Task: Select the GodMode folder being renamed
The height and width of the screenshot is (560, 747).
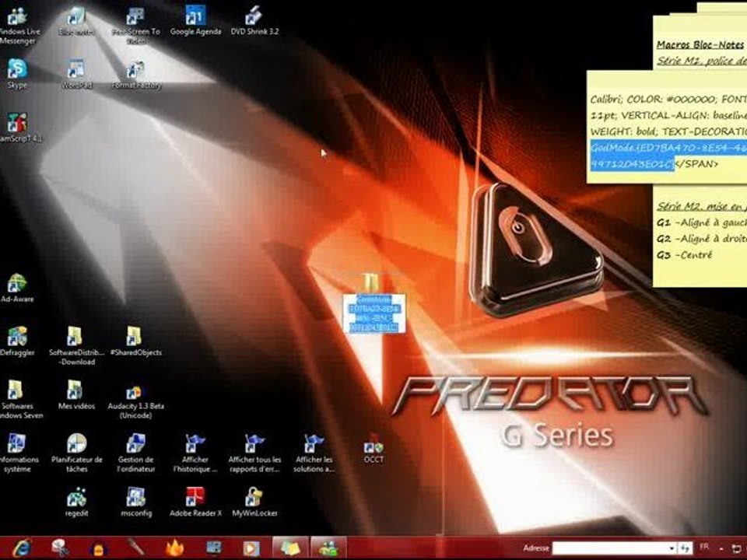Action: [x=370, y=283]
